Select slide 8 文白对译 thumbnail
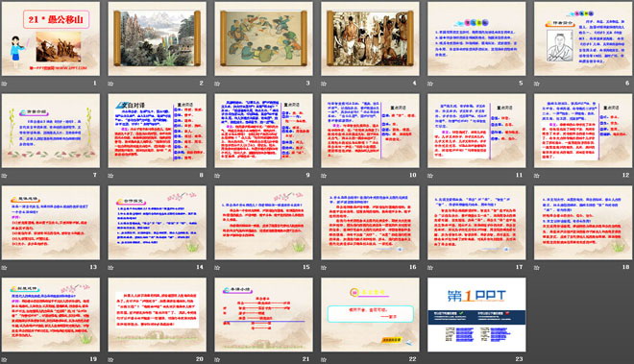Image resolution: width=634 pixels, height=364 pixels. [157, 131]
